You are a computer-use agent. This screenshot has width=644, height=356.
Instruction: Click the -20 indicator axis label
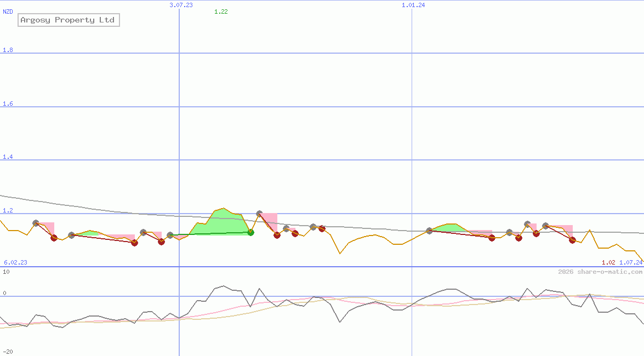tap(8, 351)
